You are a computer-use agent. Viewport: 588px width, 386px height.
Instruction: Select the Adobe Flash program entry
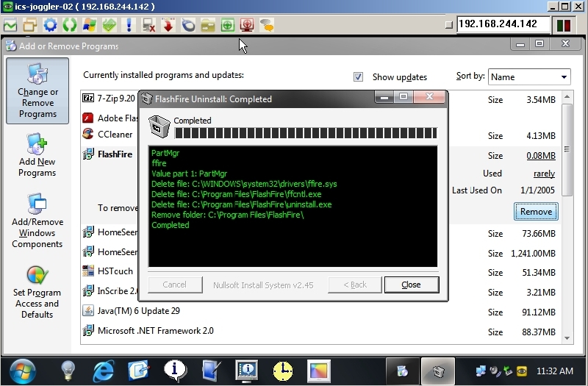click(110, 118)
